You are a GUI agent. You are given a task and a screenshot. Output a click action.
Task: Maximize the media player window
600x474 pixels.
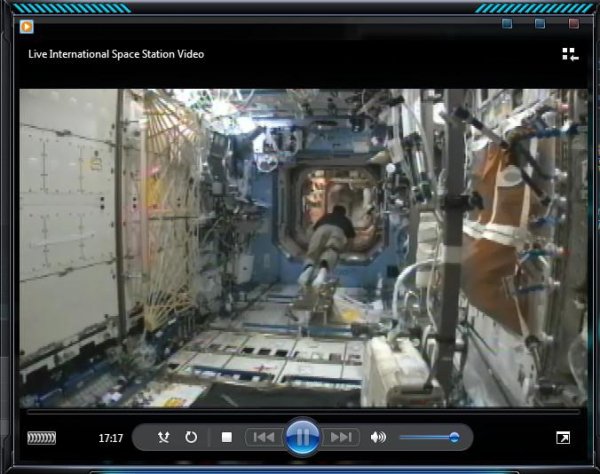pos(540,24)
